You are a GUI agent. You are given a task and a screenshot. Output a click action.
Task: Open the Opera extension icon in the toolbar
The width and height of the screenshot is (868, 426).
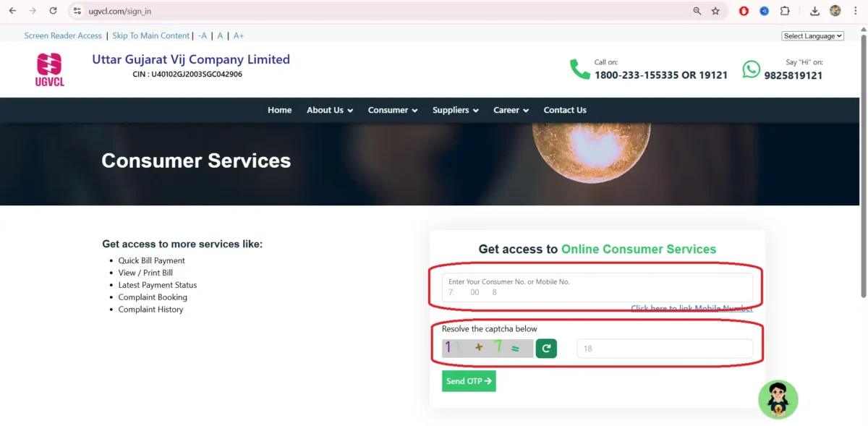(x=744, y=11)
